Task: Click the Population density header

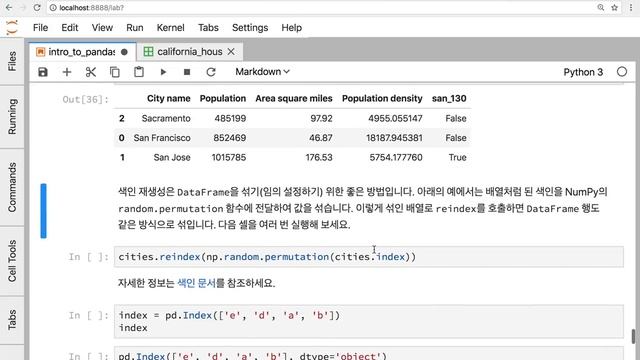Action: [382, 98]
